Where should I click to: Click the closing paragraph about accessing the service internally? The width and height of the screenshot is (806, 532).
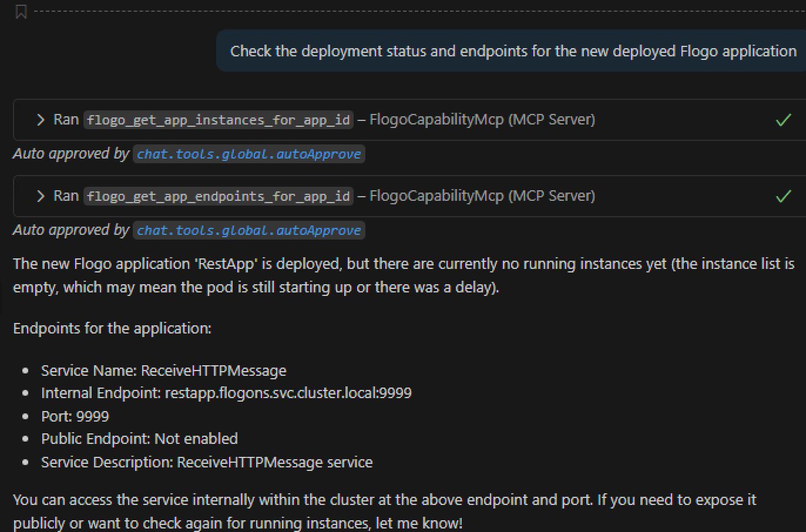384,511
